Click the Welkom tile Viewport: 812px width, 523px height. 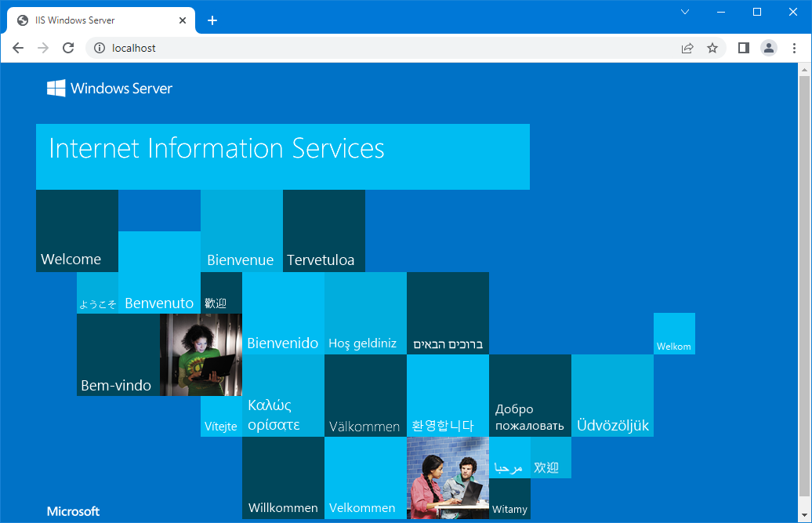coord(674,333)
